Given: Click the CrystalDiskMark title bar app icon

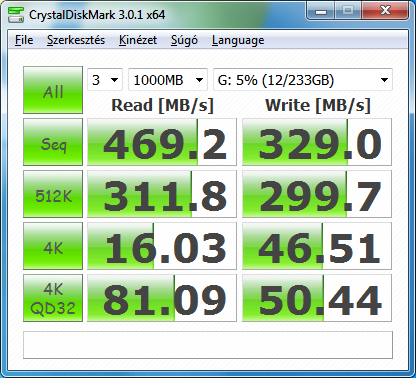Looking at the screenshot, I should pyautogui.click(x=16, y=14).
